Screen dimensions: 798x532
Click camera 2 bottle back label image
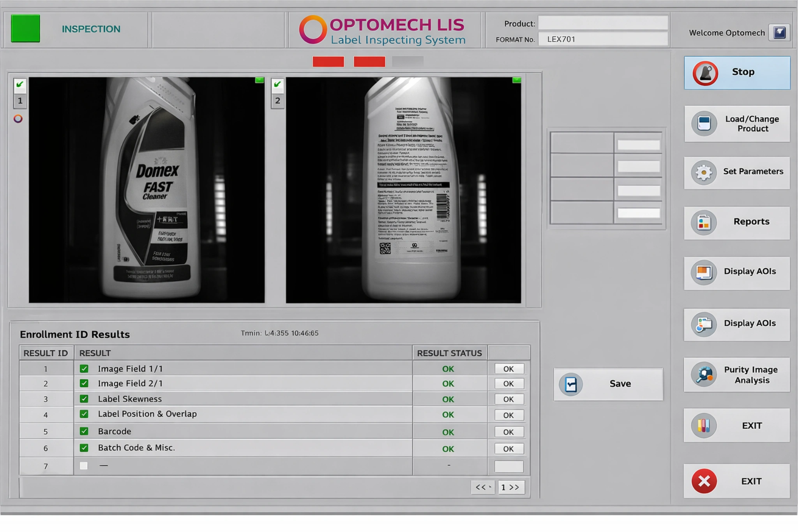(x=403, y=190)
